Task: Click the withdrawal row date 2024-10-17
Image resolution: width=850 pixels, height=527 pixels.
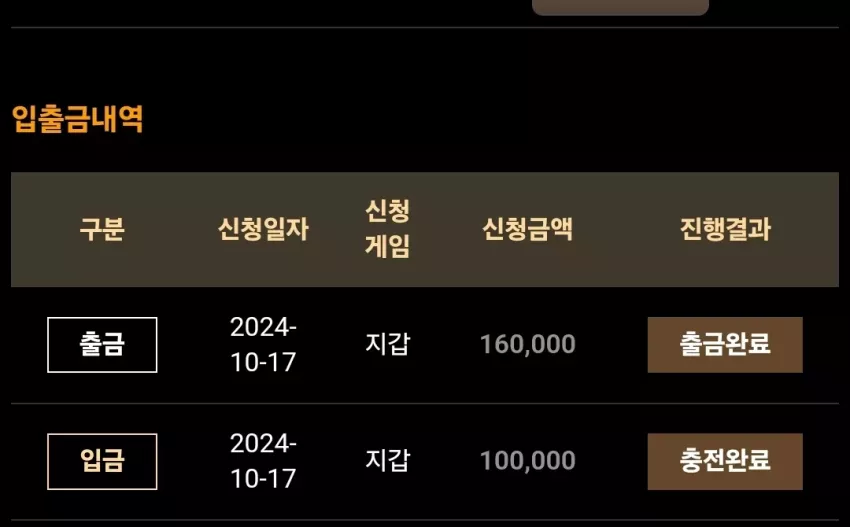Action: click(x=263, y=345)
